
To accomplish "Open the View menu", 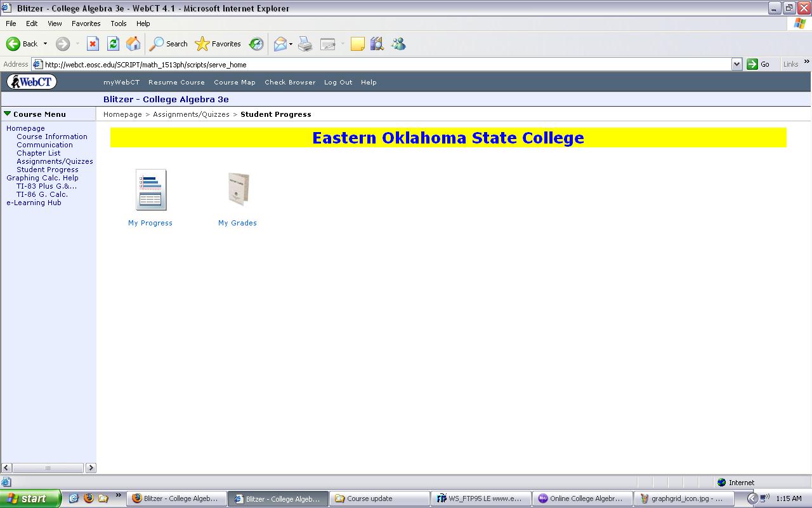I will [x=55, y=23].
